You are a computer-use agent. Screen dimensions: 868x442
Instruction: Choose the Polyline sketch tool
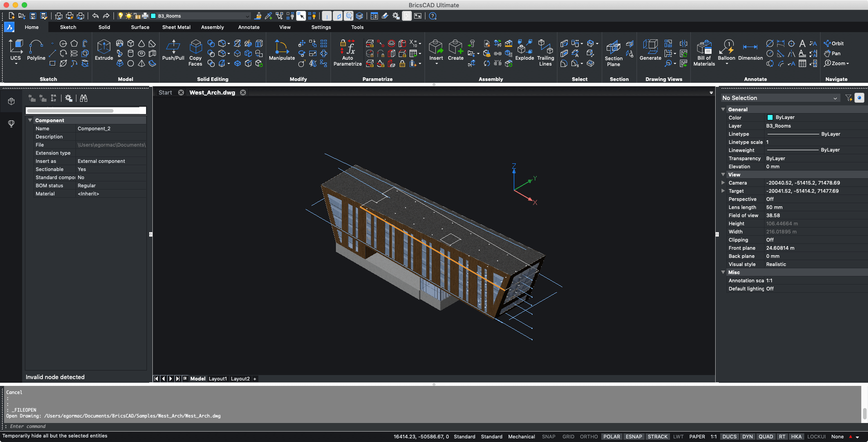(x=36, y=50)
